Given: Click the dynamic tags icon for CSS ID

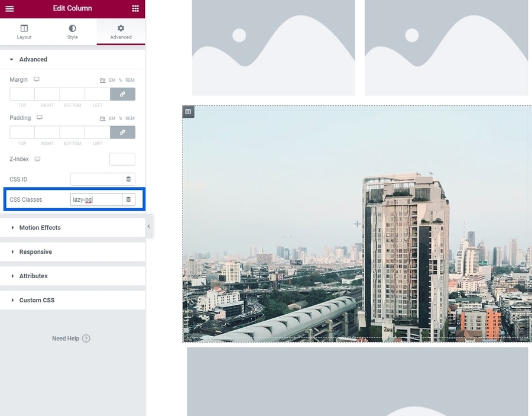Looking at the screenshot, I should [x=128, y=179].
